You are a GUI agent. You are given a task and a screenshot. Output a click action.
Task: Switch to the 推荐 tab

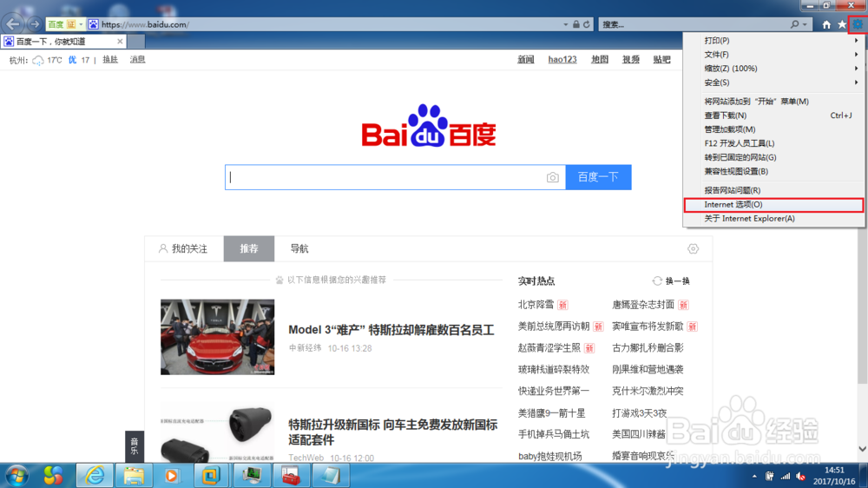pos(249,248)
